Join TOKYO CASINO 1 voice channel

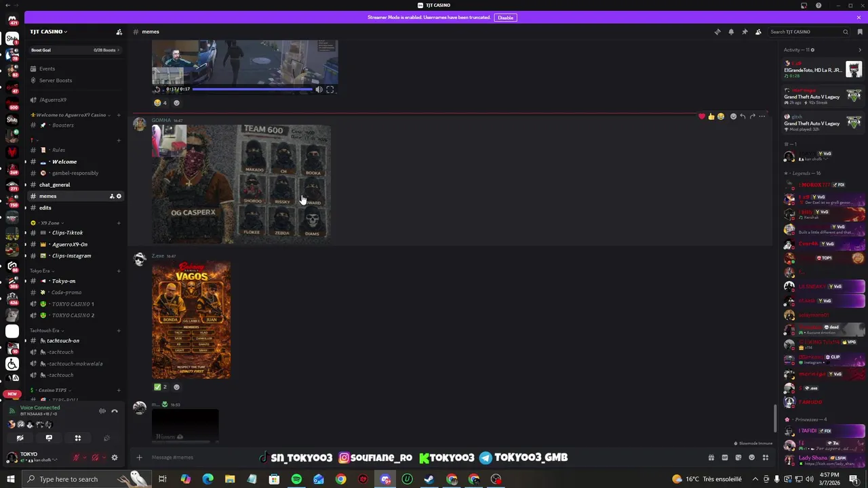pos(75,304)
